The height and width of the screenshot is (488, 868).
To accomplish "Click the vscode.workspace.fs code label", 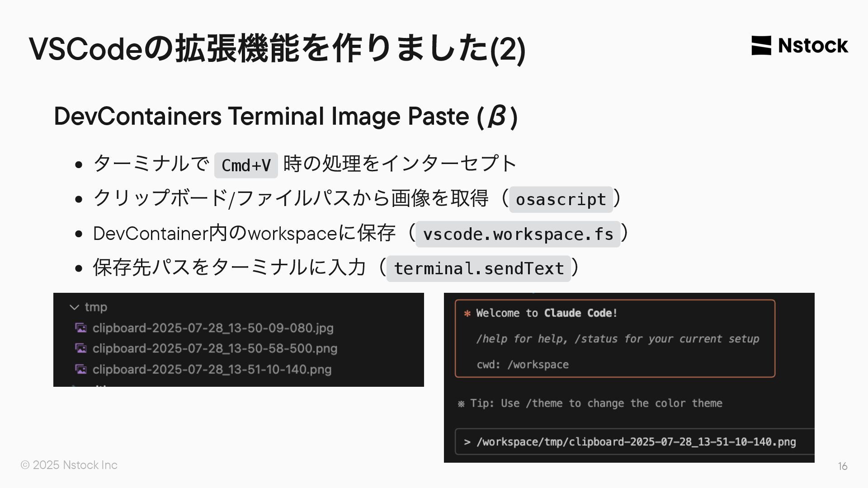I will (518, 234).
